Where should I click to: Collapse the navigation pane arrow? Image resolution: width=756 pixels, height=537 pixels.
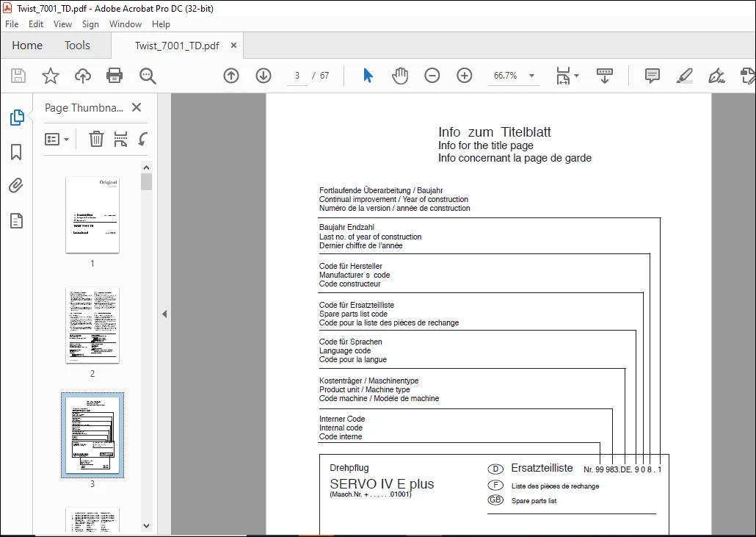164,314
